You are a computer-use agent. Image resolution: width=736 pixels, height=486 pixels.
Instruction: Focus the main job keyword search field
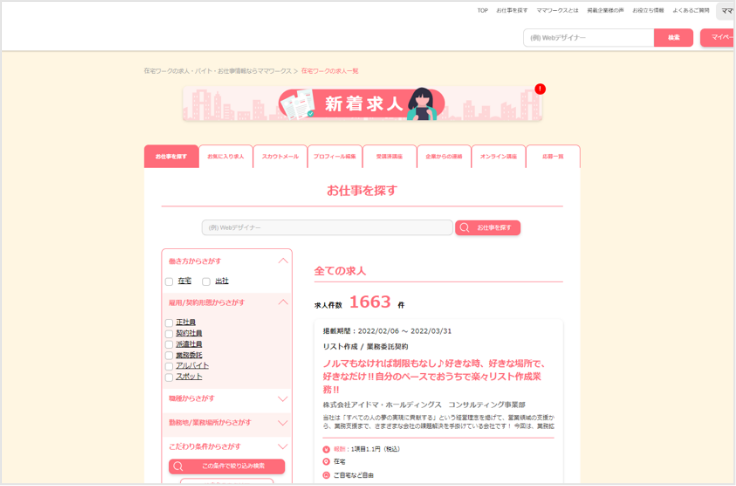tap(327, 228)
